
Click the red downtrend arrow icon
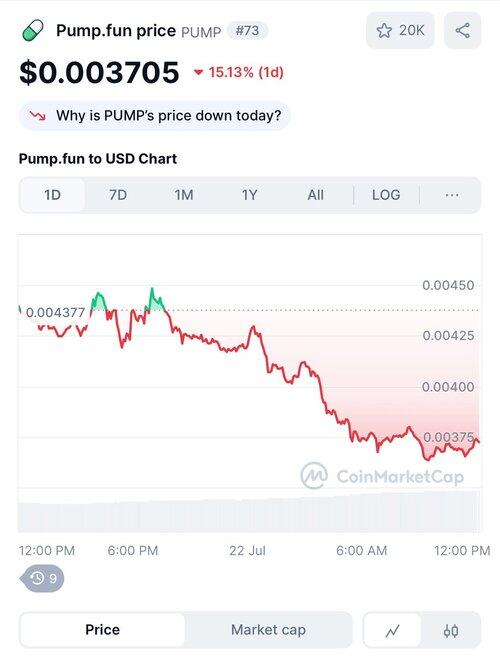click(x=37, y=115)
